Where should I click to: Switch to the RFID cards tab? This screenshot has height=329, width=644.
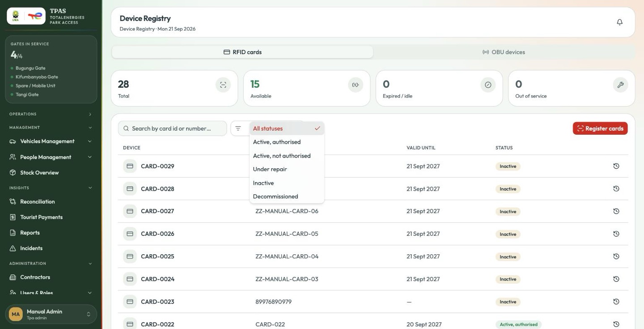click(242, 52)
